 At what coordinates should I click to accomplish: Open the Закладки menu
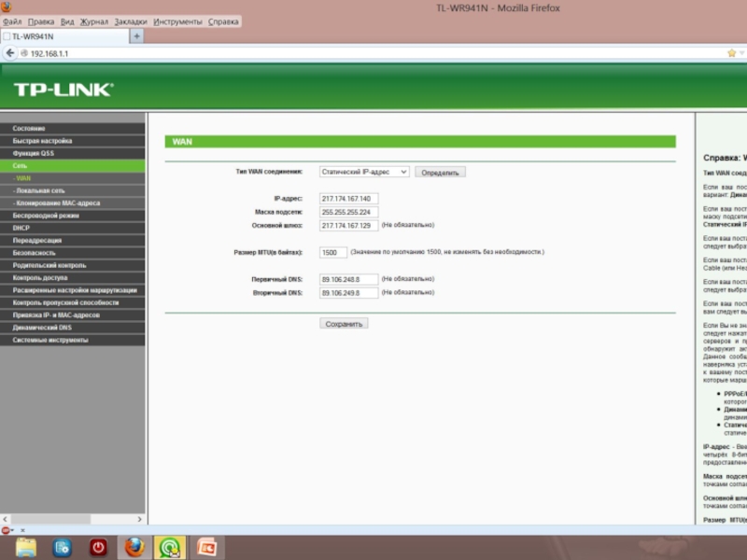(x=131, y=21)
